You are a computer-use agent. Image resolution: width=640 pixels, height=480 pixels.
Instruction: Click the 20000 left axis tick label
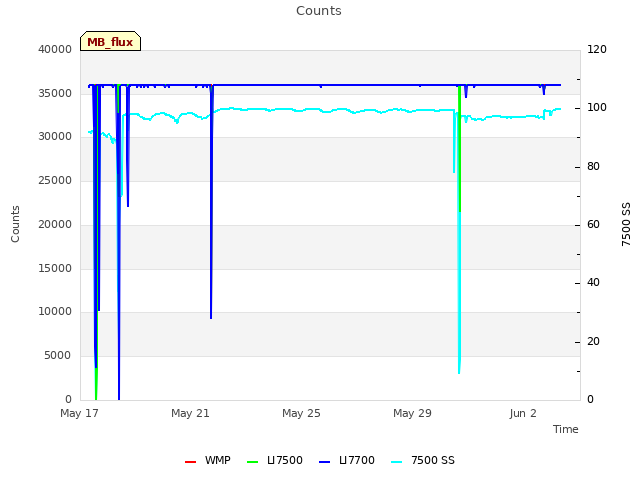coord(55,224)
